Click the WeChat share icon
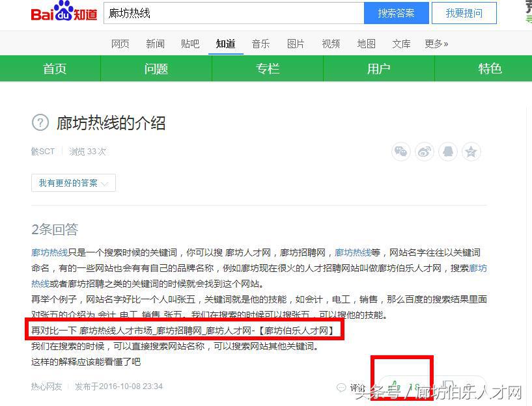Screen dimensions: 532x406 (x=401, y=152)
